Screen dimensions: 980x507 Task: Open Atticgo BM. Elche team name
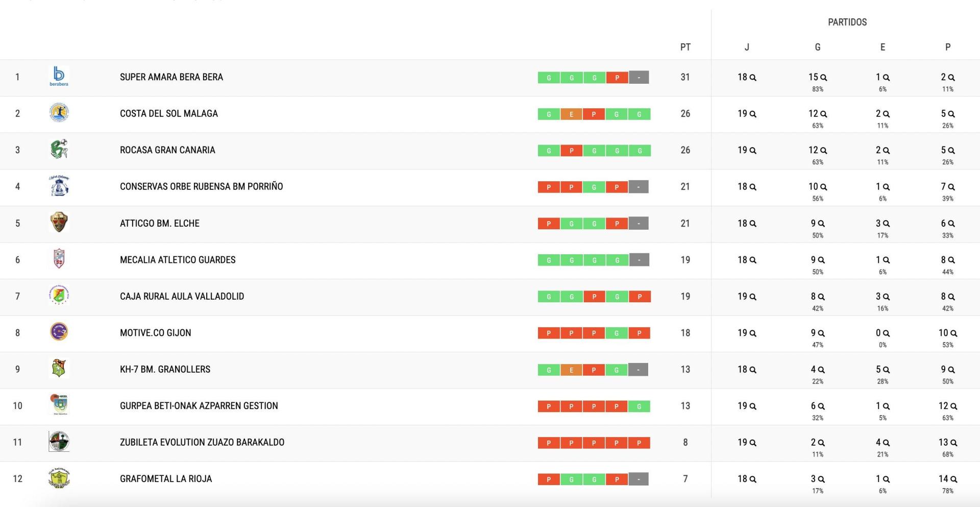coord(160,223)
